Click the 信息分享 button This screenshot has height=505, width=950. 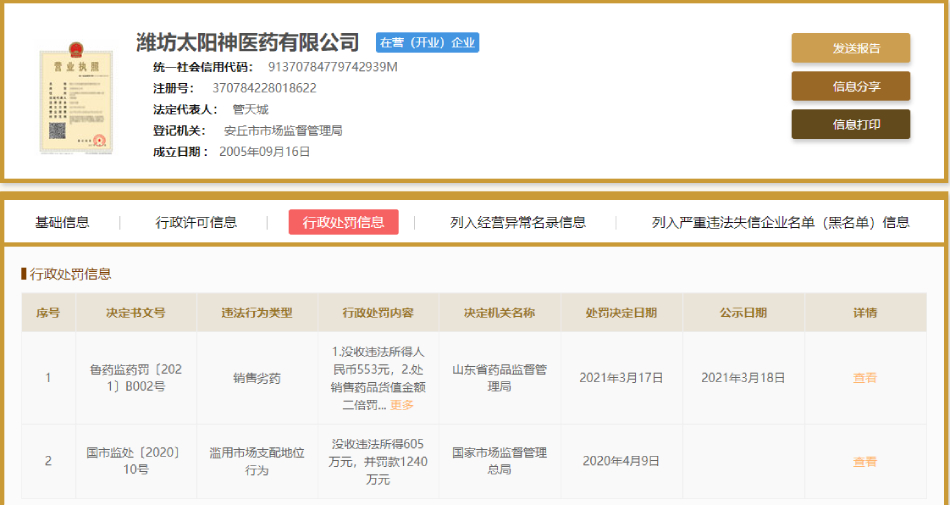click(x=850, y=86)
